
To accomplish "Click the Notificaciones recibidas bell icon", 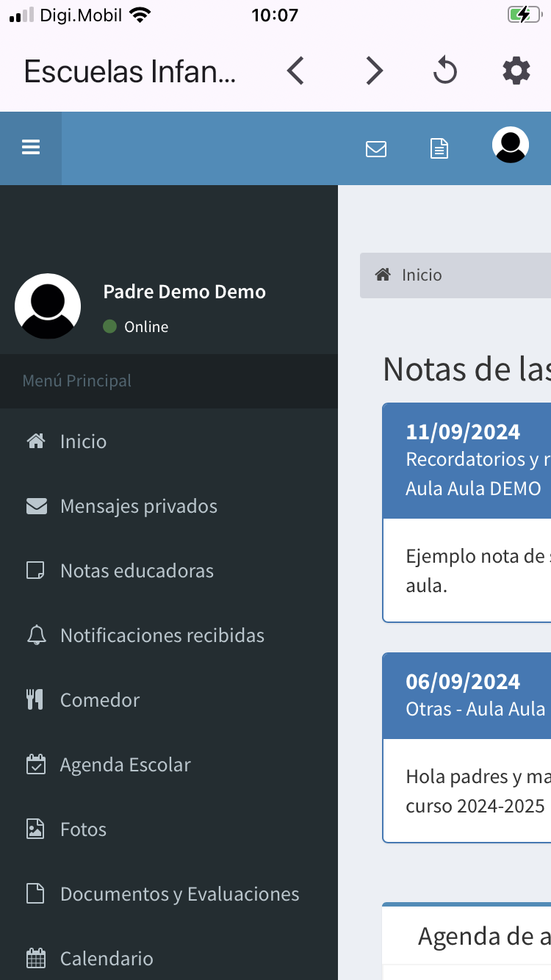I will click(35, 635).
